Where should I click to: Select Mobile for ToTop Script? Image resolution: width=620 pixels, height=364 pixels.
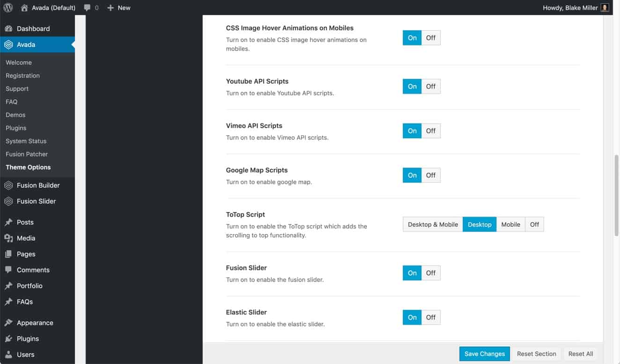(x=511, y=225)
